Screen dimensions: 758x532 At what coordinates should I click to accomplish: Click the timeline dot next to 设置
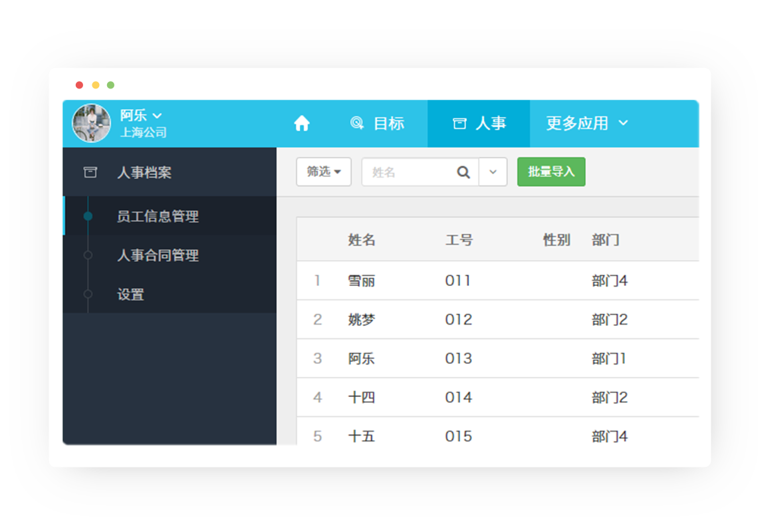(88, 294)
